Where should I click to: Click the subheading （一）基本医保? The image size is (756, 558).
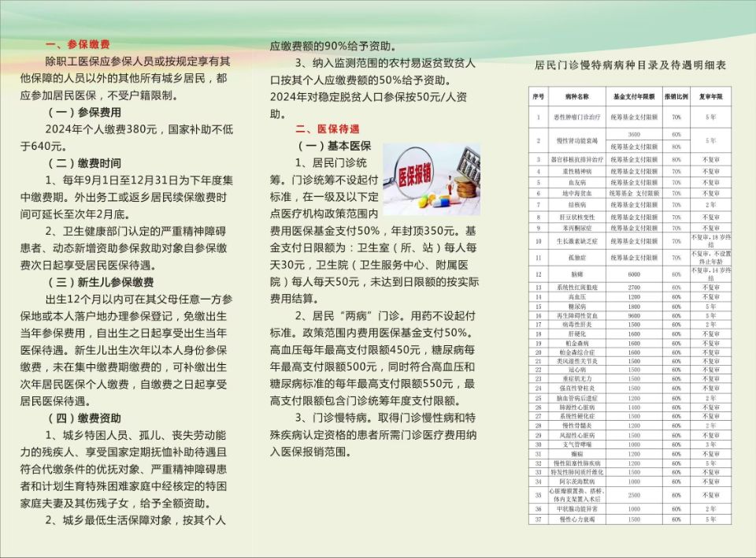pyautogui.click(x=333, y=146)
